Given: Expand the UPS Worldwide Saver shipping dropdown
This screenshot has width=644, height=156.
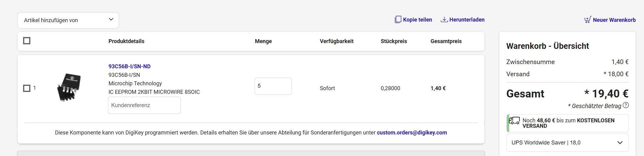Looking at the screenshot, I should point(567,143).
